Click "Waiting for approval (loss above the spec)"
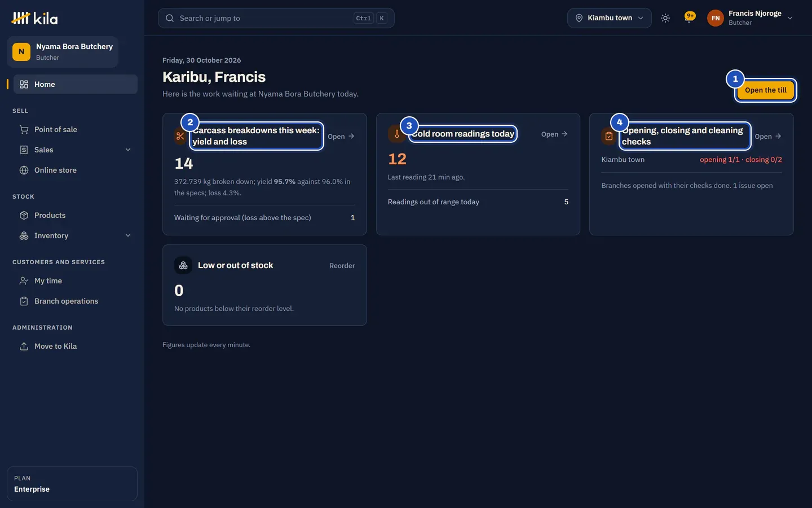This screenshot has width=812, height=508. (242, 218)
